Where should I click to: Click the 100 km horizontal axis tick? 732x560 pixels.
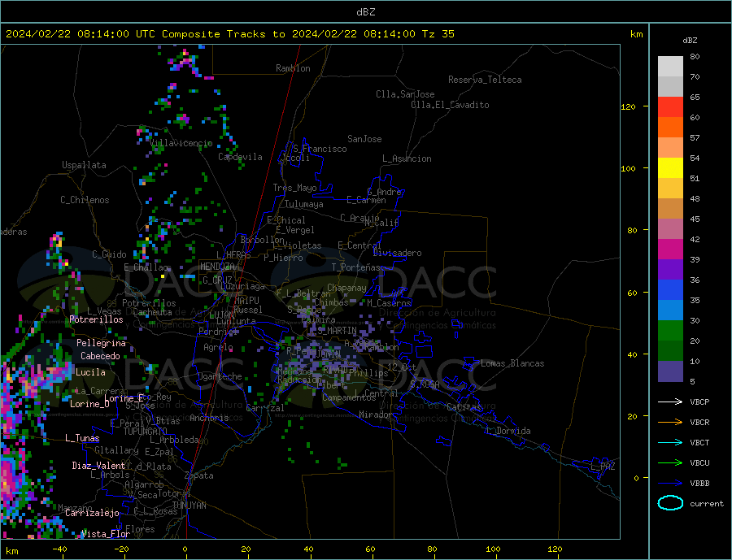493,549
